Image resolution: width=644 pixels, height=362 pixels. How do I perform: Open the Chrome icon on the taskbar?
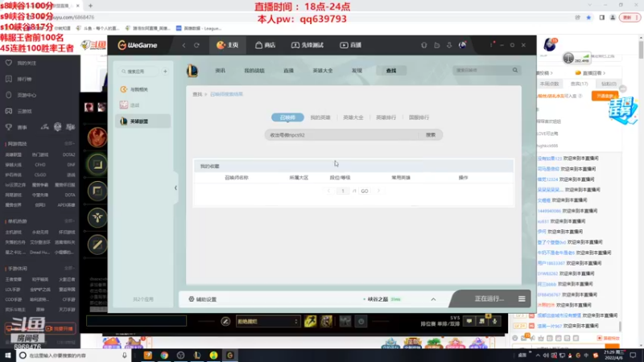pos(164,356)
